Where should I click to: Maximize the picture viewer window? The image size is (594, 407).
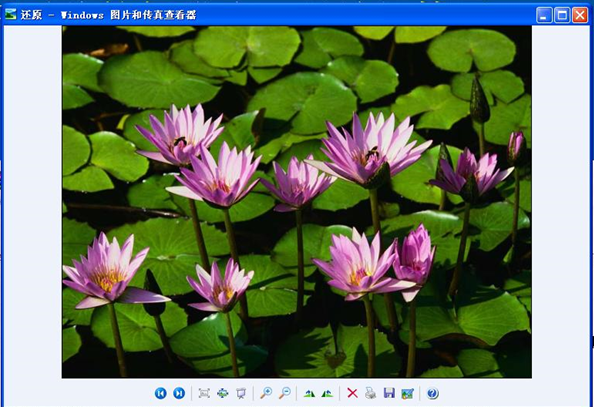tap(562, 15)
